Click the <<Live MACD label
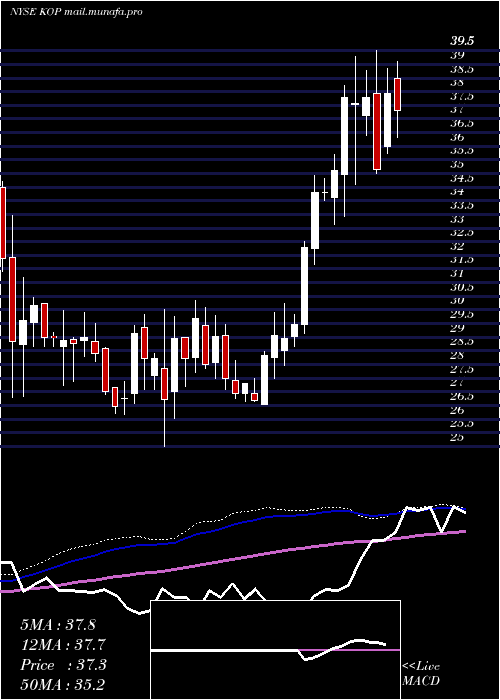The image size is (500, 700). pos(421,674)
